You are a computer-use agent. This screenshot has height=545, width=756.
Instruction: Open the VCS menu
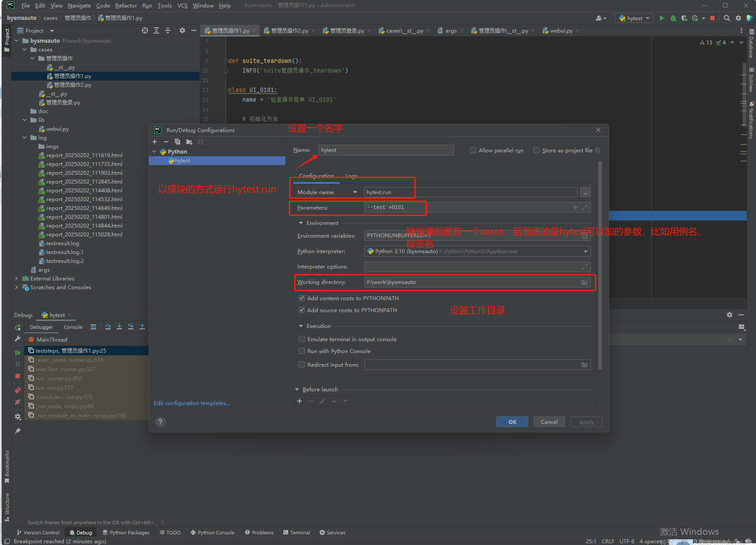[182, 5]
